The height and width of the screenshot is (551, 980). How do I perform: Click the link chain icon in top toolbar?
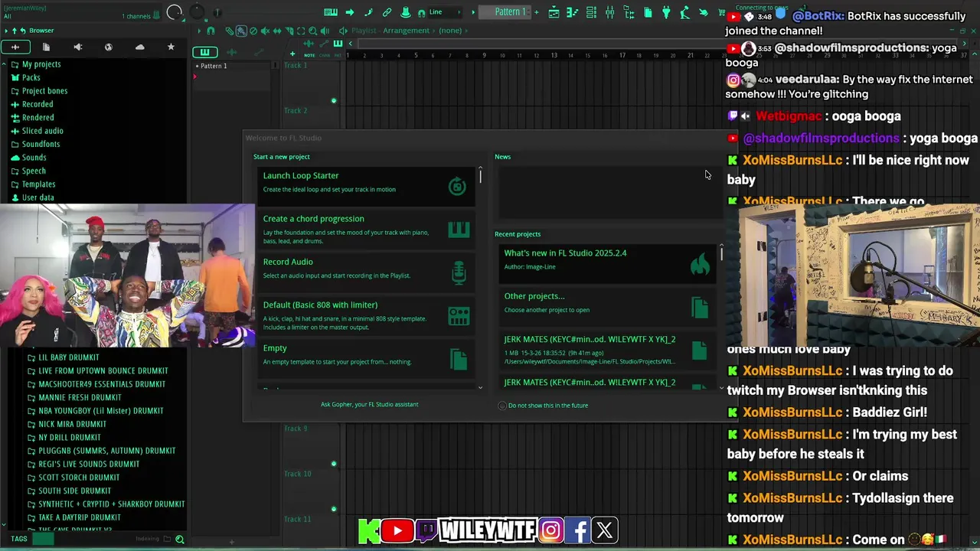[x=387, y=12]
